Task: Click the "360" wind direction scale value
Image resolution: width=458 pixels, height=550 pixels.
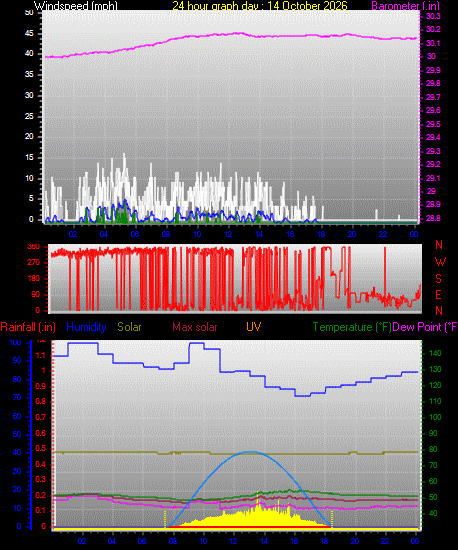Action: pyautogui.click(x=34, y=247)
